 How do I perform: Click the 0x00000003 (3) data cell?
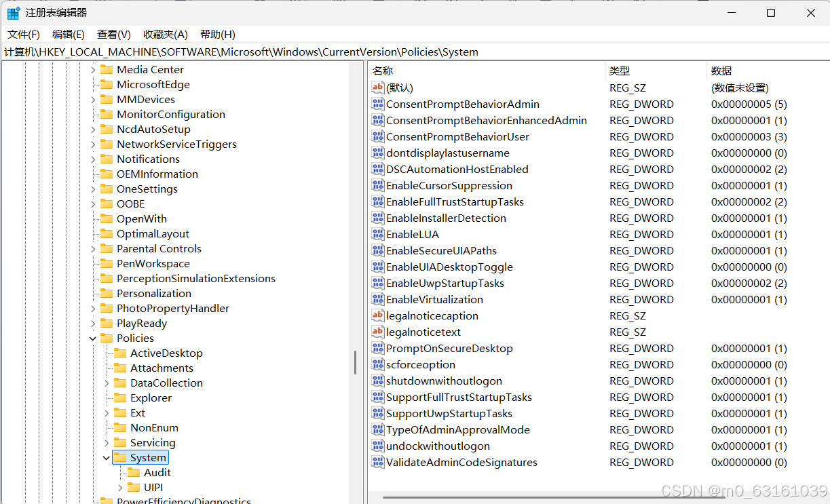[x=749, y=136]
